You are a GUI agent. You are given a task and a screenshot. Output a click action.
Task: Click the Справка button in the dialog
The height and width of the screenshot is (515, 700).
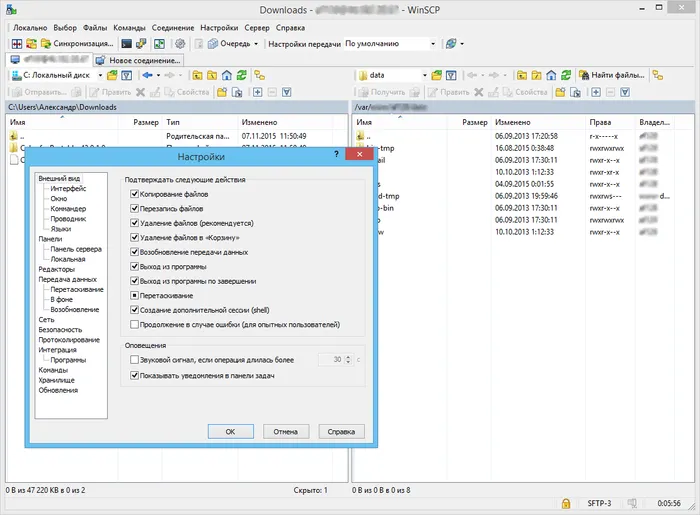pyautogui.click(x=342, y=432)
